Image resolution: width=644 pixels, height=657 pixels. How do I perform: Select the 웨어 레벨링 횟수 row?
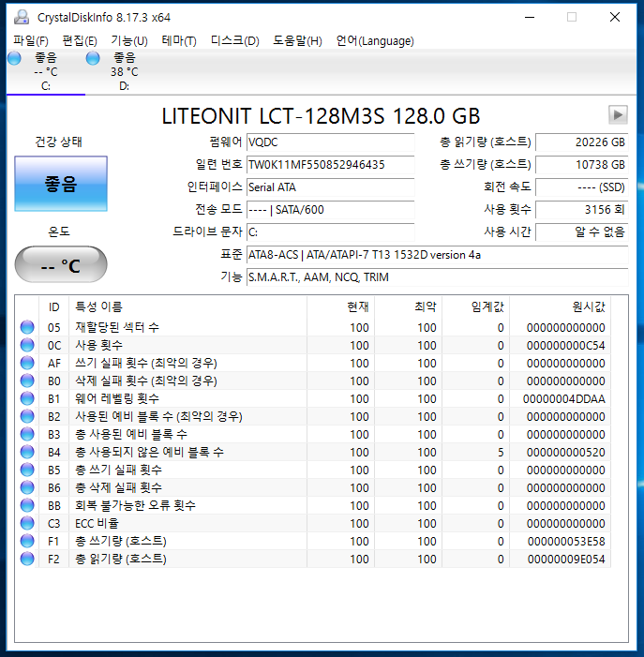313,398
